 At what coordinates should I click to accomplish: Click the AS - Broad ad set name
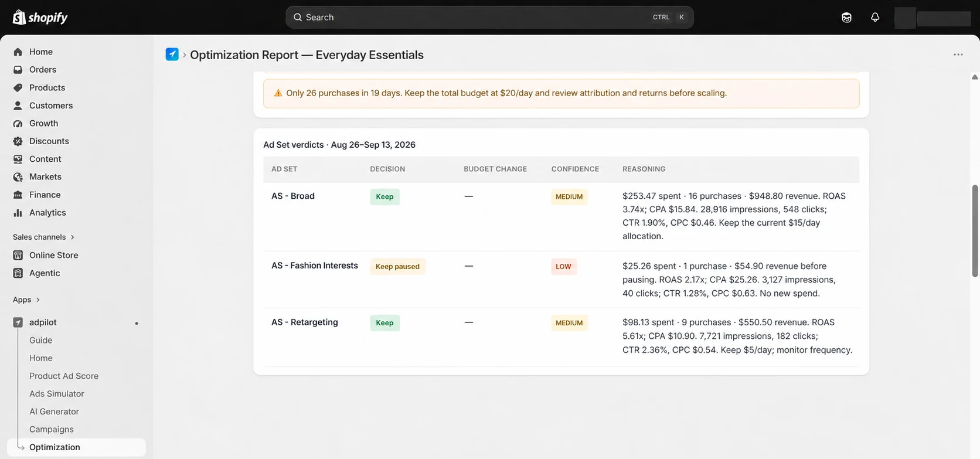tap(293, 196)
